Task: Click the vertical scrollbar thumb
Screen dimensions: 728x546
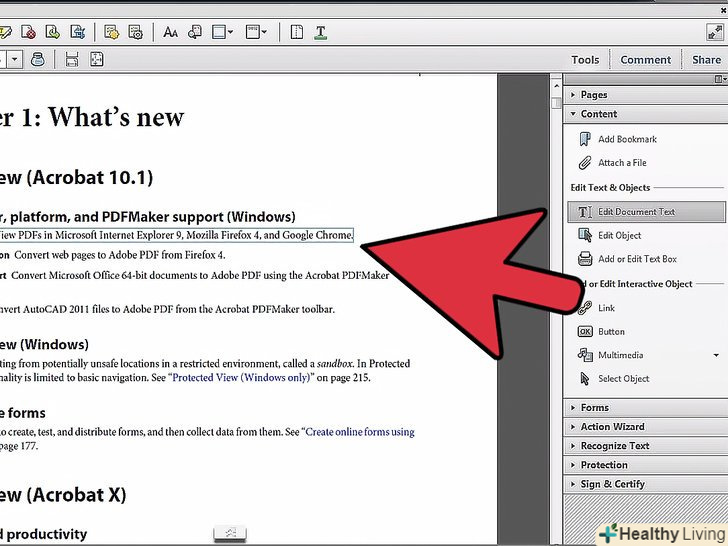Action: point(556,103)
